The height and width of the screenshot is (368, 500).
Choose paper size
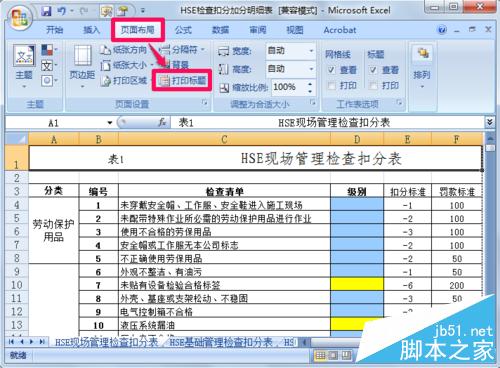(127, 65)
